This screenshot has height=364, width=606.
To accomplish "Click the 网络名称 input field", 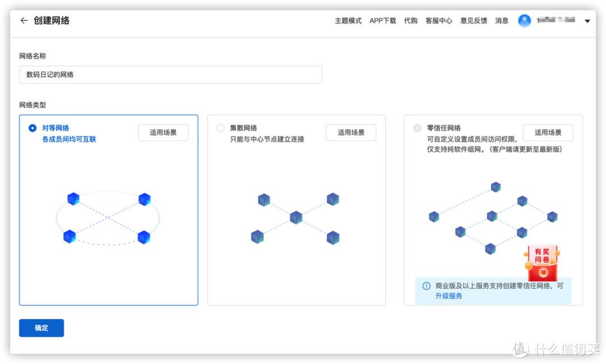I will pyautogui.click(x=171, y=75).
